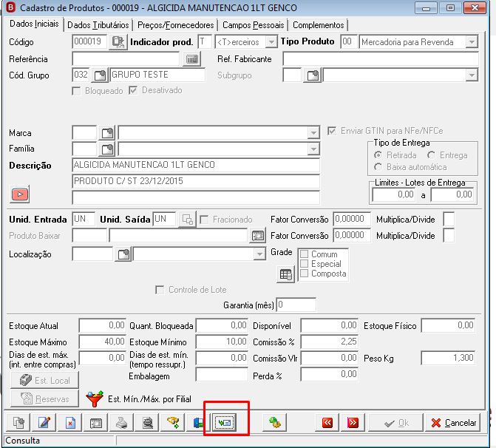Click the Est. Mín./Máx. por Filial funnel icon

[95, 399]
